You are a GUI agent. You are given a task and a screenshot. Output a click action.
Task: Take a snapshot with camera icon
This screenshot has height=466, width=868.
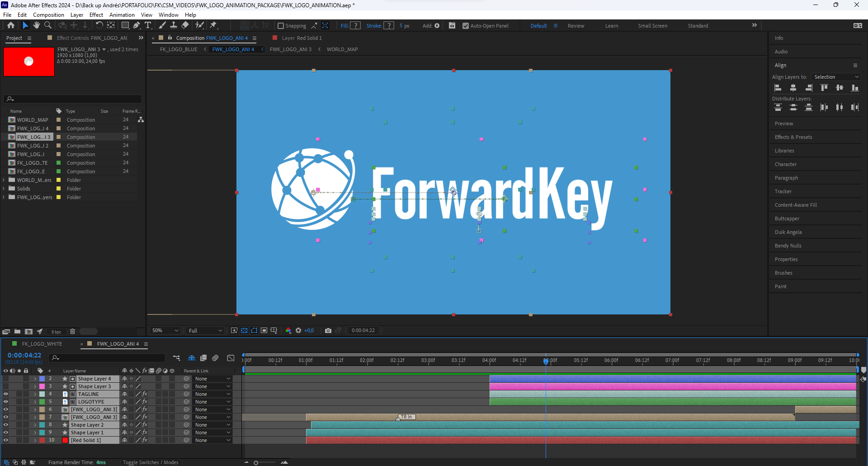pyautogui.click(x=328, y=331)
